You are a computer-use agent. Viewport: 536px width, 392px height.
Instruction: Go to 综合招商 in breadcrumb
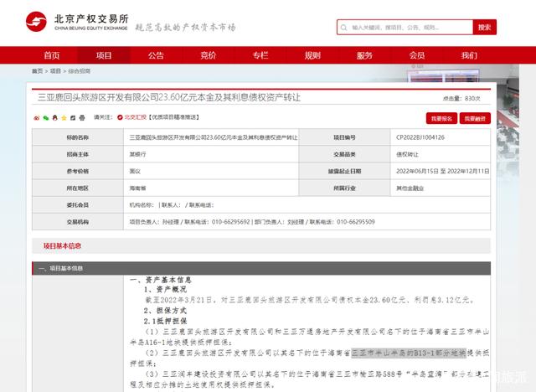(x=80, y=71)
